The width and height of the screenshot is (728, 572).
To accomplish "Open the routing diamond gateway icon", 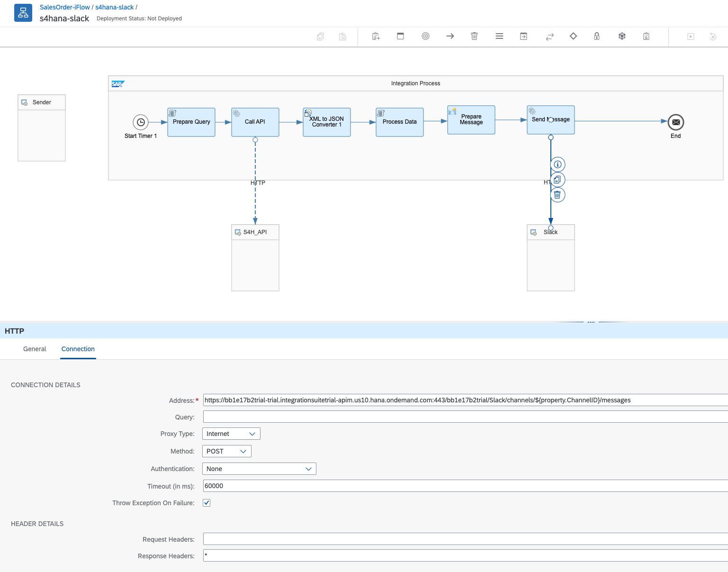I will [573, 36].
